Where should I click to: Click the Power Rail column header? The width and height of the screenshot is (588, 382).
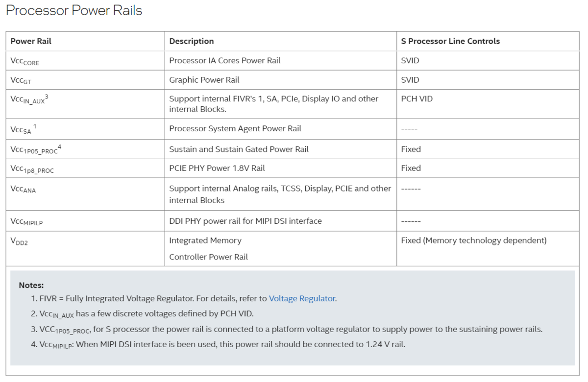pyautogui.click(x=31, y=41)
